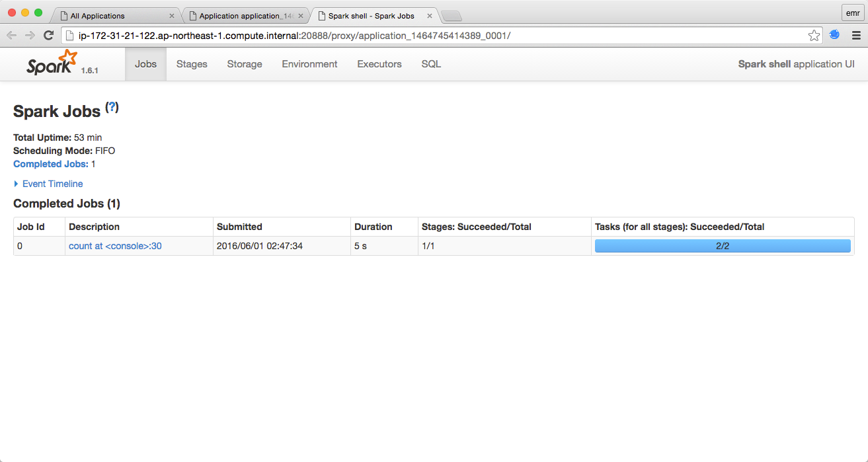Open the Environment tab
This screenshot has height=462, width=868.
[x=309, y=64]
